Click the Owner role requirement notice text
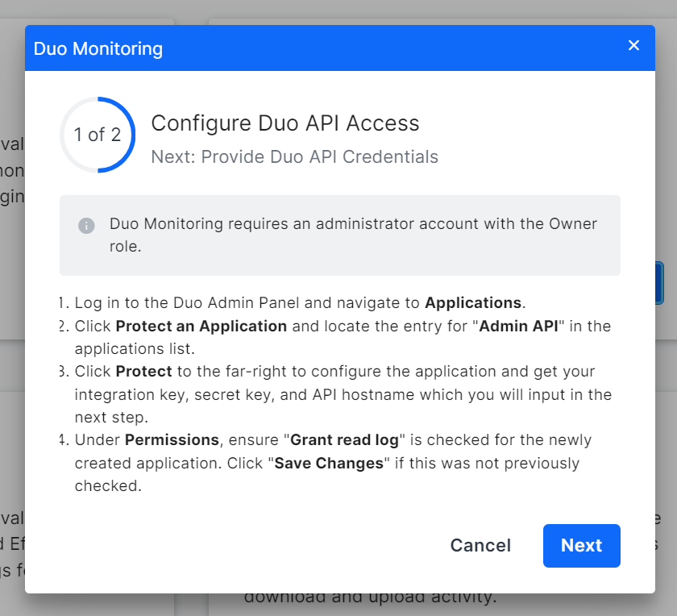This screenshot has width=677, height=616. click(x=353, y=235)
